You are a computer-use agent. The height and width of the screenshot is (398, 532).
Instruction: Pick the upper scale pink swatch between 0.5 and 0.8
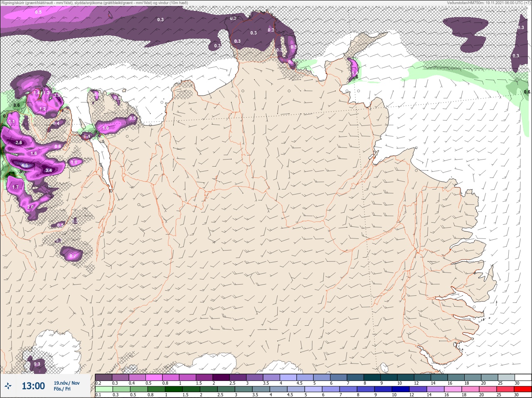click(x=154, y=377)
